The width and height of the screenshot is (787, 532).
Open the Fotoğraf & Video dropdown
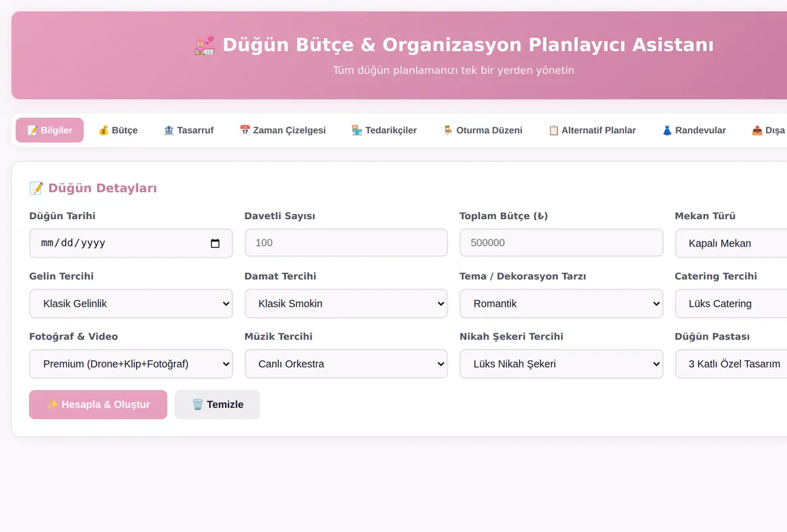(x=131, y=364)
